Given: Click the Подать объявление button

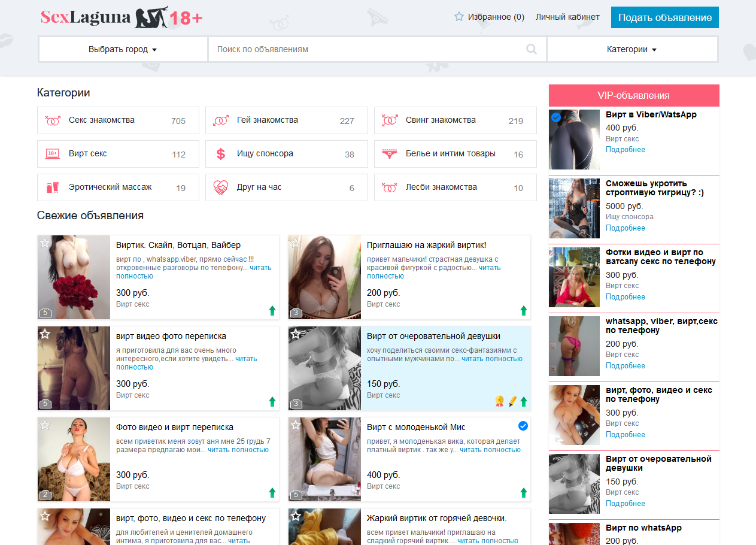Looking at the screenshot, I should coord(664,17).
